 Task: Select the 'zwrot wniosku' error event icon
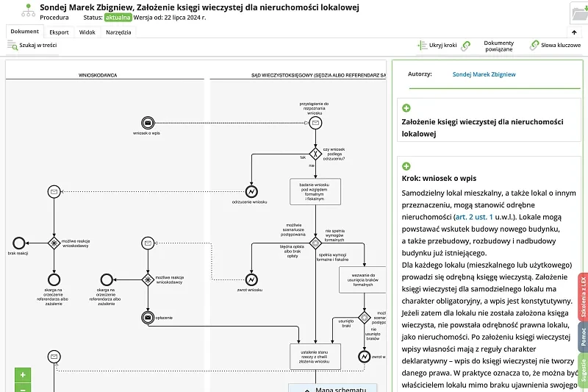(251, 279)
